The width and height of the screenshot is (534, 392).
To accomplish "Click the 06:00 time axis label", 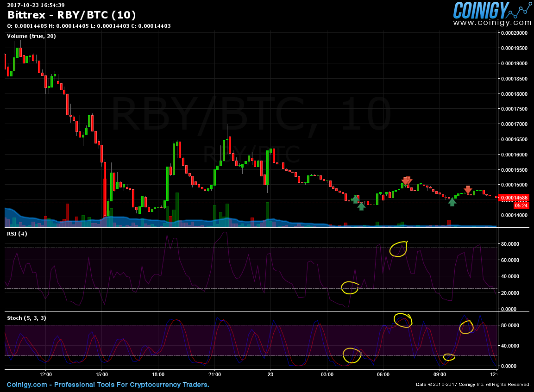I will [x=383, y=374].
